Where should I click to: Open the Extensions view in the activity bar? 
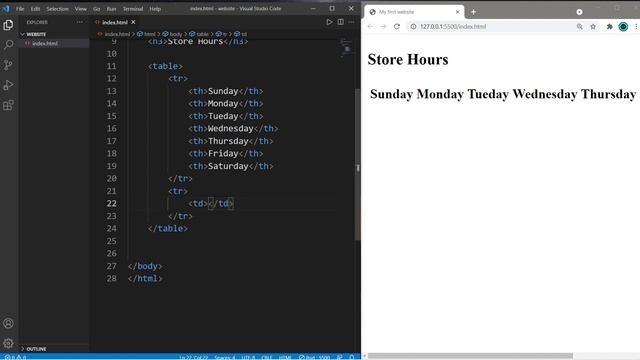8,105
